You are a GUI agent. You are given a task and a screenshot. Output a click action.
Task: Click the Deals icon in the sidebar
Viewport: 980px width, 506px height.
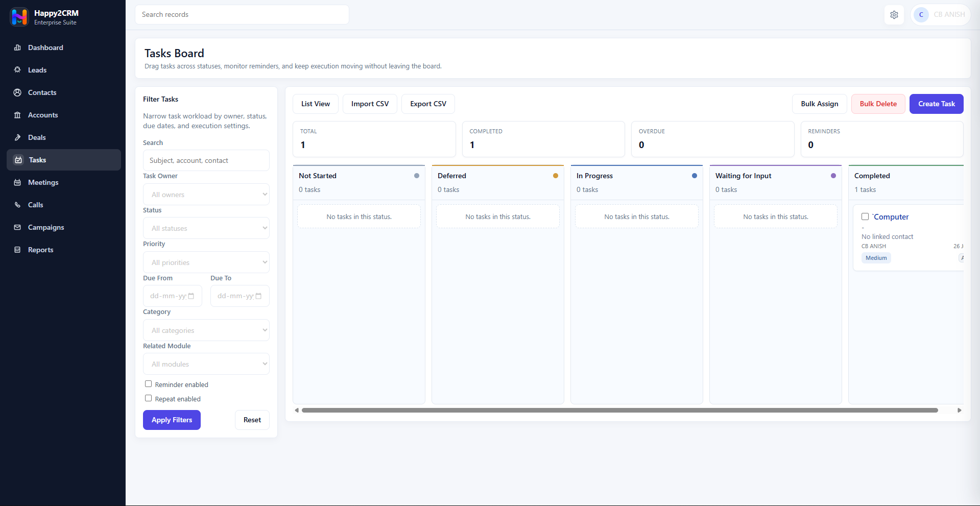click(17, 137)
